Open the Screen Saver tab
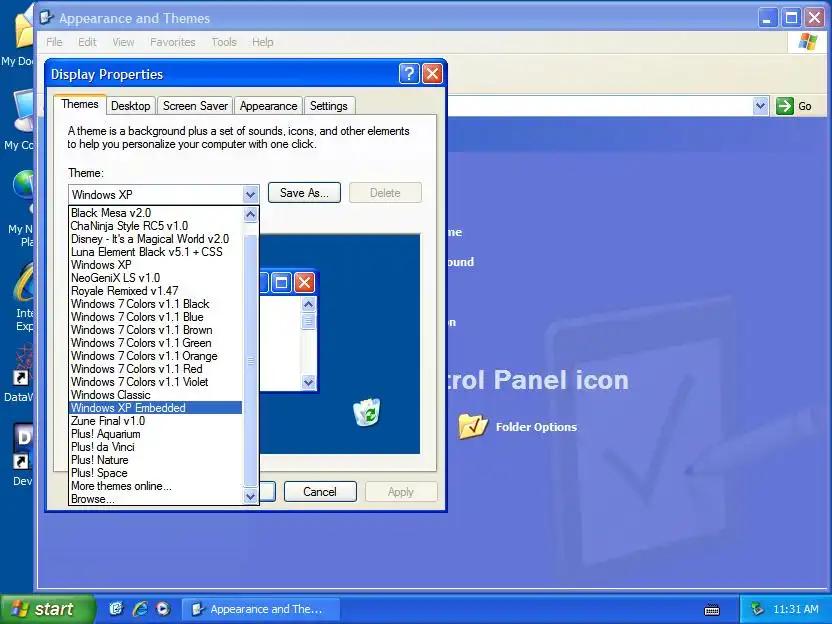This screenshot has height=624, width=832. 195,106
